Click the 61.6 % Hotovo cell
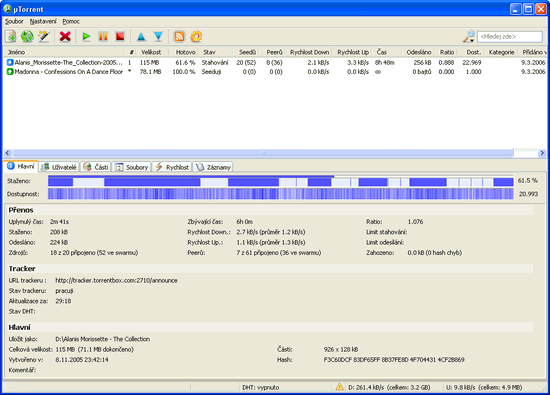 pyautogui.click(x=185, y=62)
